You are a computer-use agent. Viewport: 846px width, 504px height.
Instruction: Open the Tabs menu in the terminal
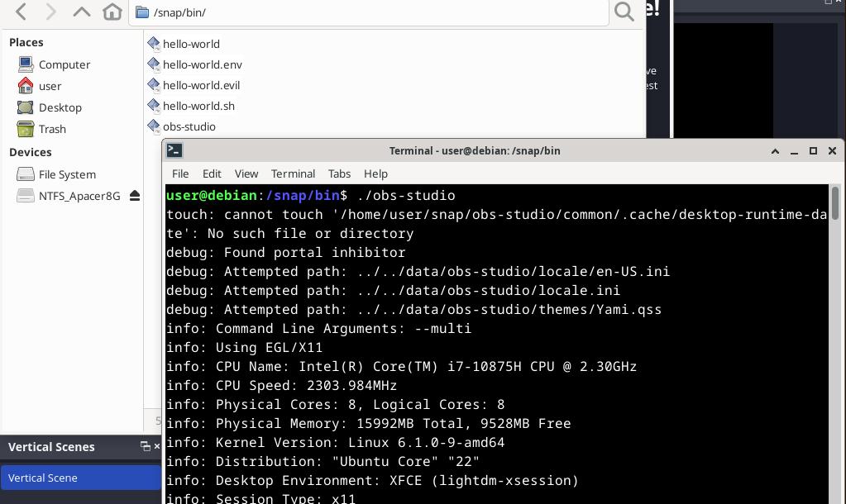pos(339,174)
